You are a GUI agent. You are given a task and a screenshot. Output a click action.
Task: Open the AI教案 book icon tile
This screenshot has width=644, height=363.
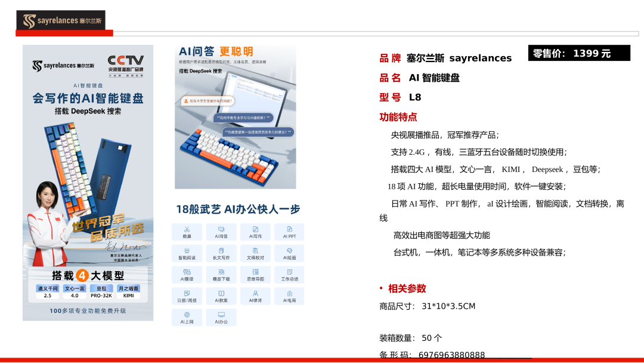click(221, 296)
